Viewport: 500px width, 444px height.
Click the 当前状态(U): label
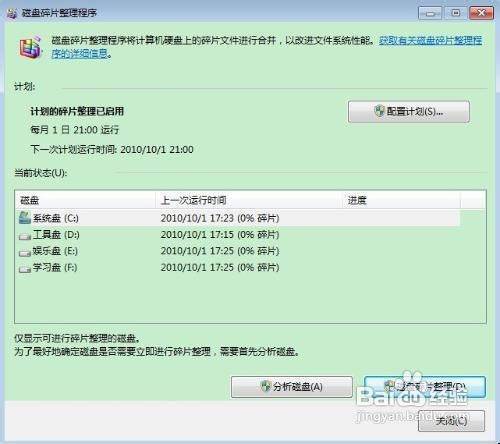(40, 173)
